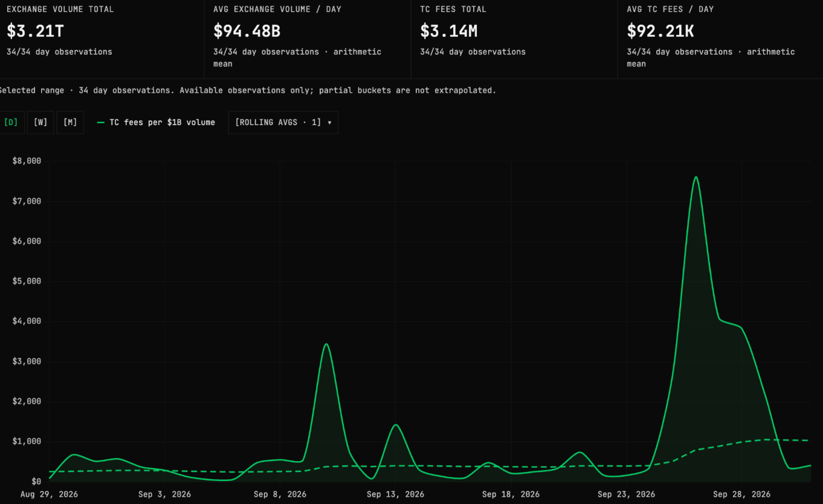Click the $4,000 y-axis label

click(27, 321)
